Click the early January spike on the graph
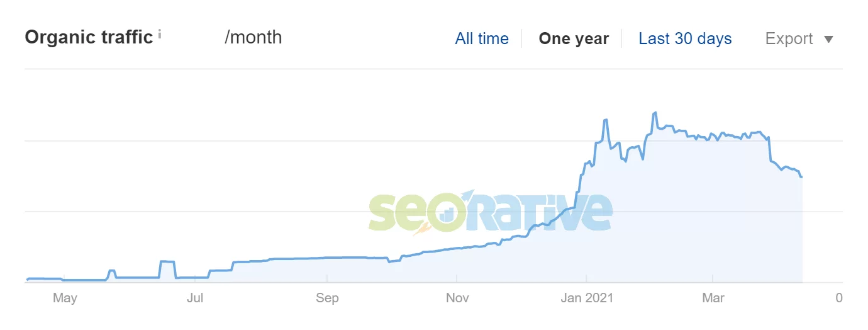The width and height of the screenshot is (868, 330). (605, 120)
